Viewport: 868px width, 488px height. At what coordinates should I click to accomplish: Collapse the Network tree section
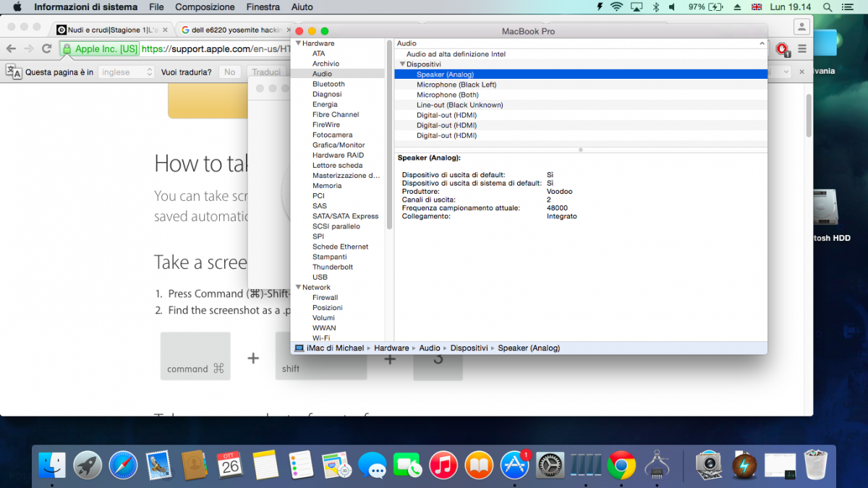click(297, 287)
